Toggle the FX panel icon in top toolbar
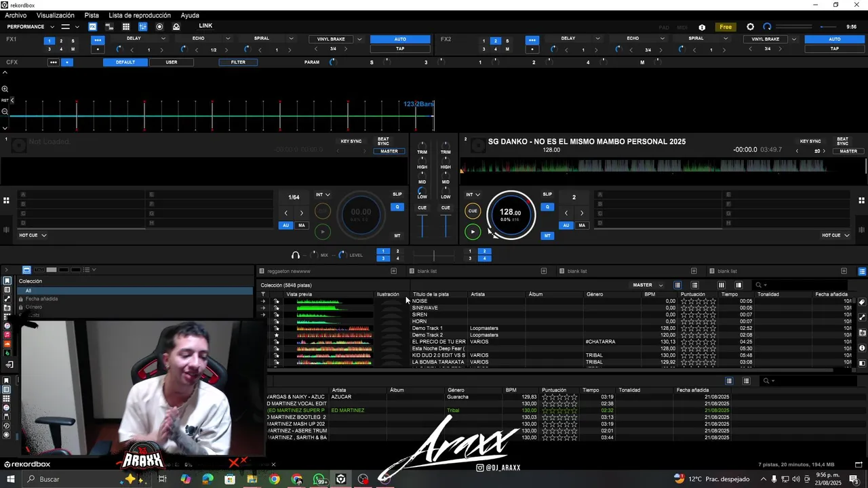Image resolution: width=868 pixels, height=488 pixels. coord(92,26)
